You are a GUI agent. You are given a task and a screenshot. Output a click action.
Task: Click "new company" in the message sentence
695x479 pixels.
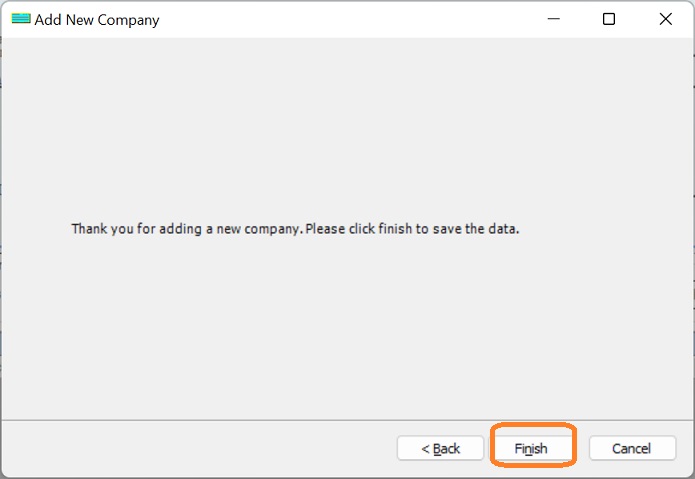point(262,228)
